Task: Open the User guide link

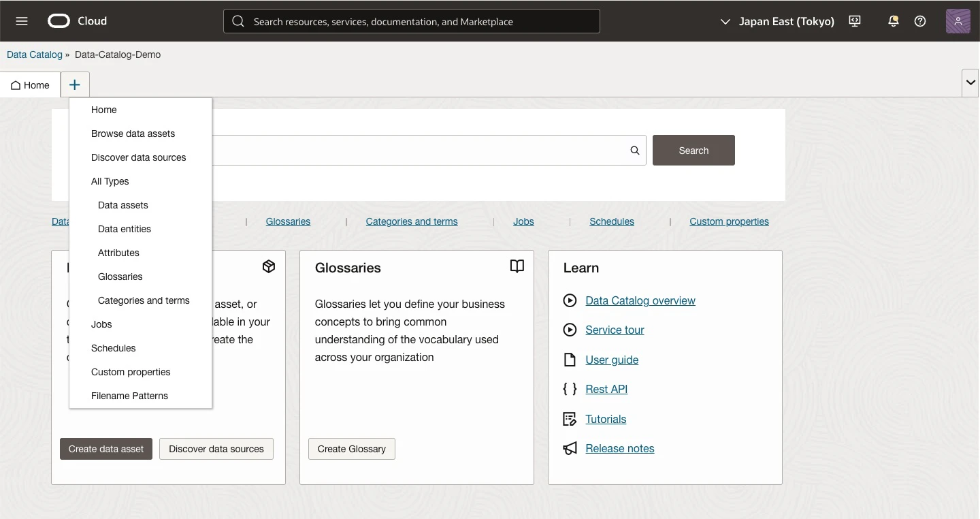Action: (x=612, y=360)
